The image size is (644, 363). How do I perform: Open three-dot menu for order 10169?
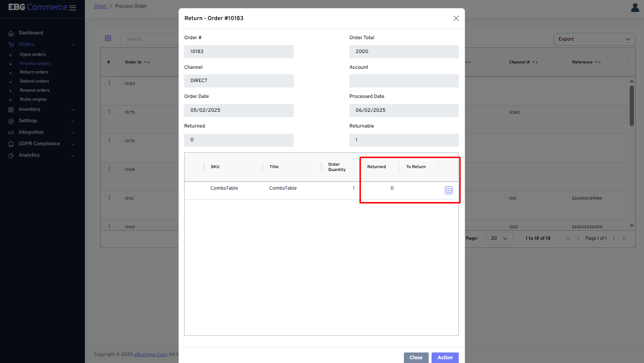point(109,169)
